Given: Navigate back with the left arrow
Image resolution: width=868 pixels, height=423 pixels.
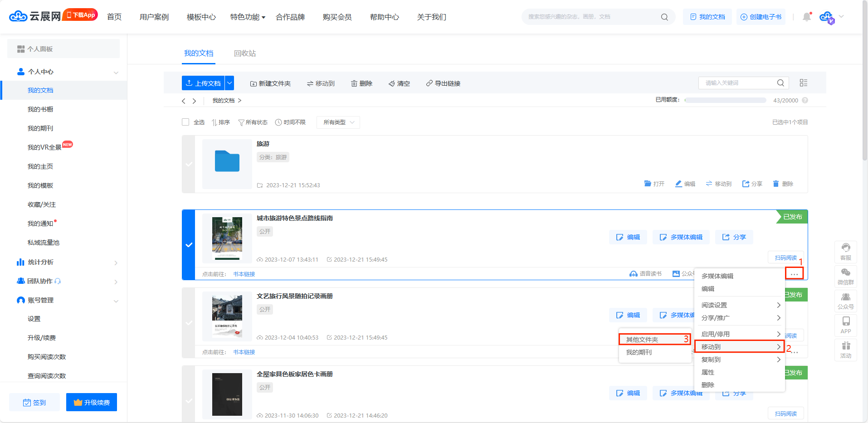Looking at the screenshot, I should point(184,101).
